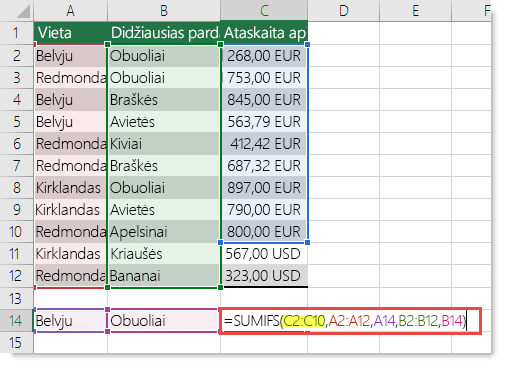Click empty cell D14 under column D
Viewport: 506px width, 368px height.
point(343,321)
